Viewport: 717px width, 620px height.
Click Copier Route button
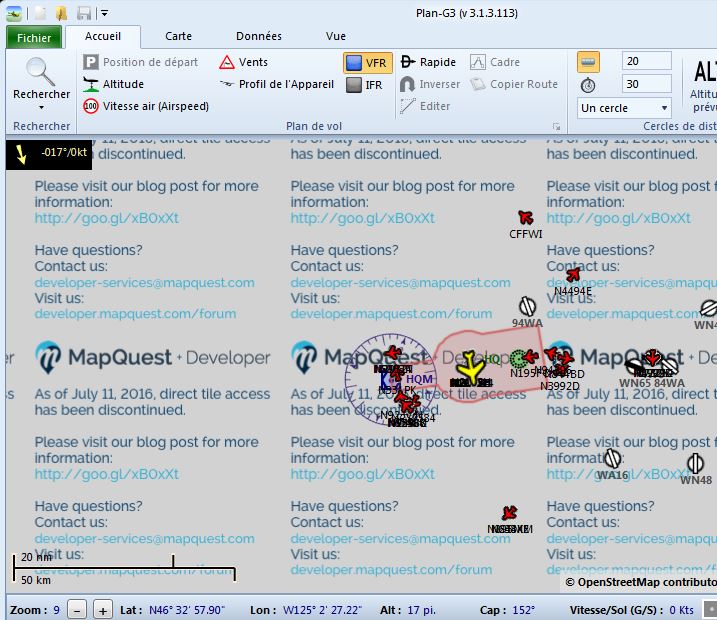coord(514,84)
